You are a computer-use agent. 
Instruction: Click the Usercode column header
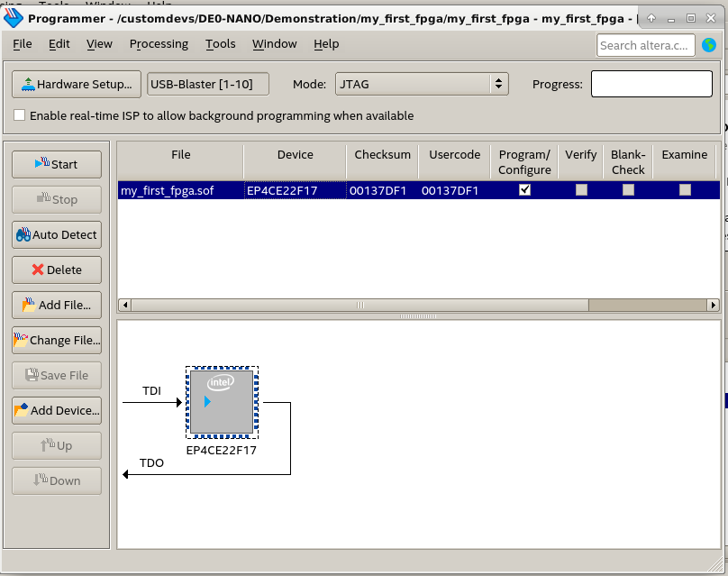(x=454, y=161)
